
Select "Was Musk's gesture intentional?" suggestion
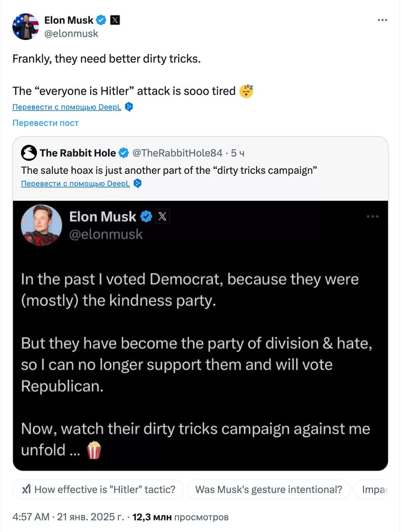(269, 489)
